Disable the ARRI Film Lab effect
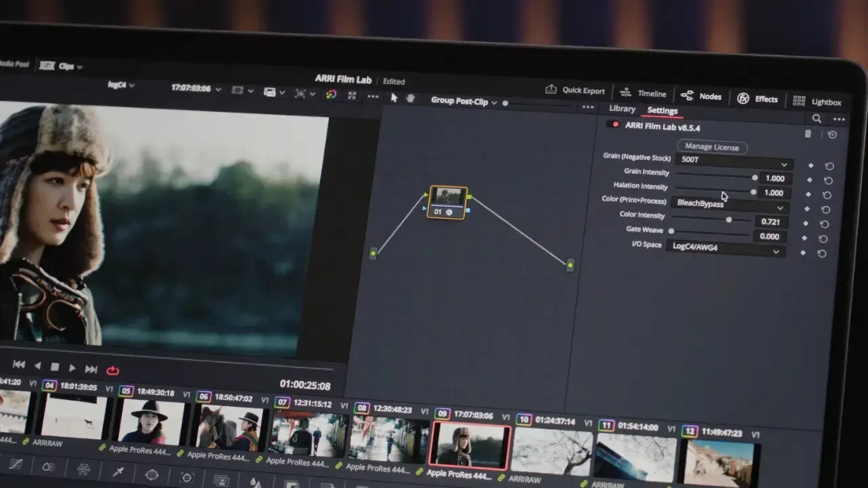This screenshot has height=488, width=868. tap(614, 125)
